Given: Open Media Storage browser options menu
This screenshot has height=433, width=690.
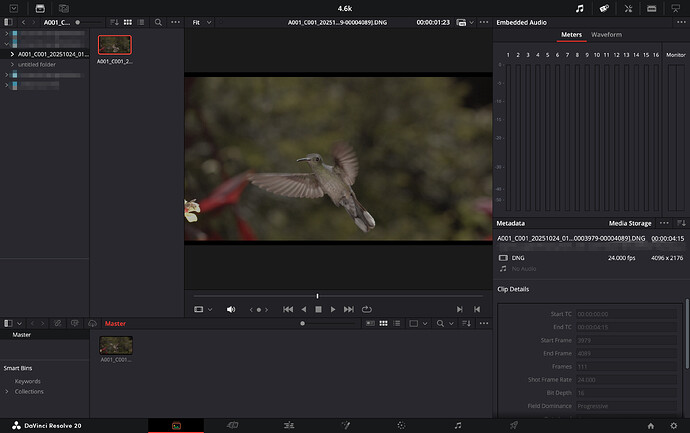Looking at the screenshot, I should coord(176,22).
